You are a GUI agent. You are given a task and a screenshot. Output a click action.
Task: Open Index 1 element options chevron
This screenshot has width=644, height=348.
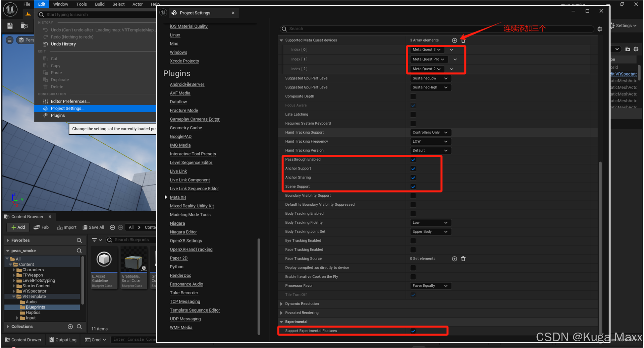pyautogui.click(x=455, y=59)
